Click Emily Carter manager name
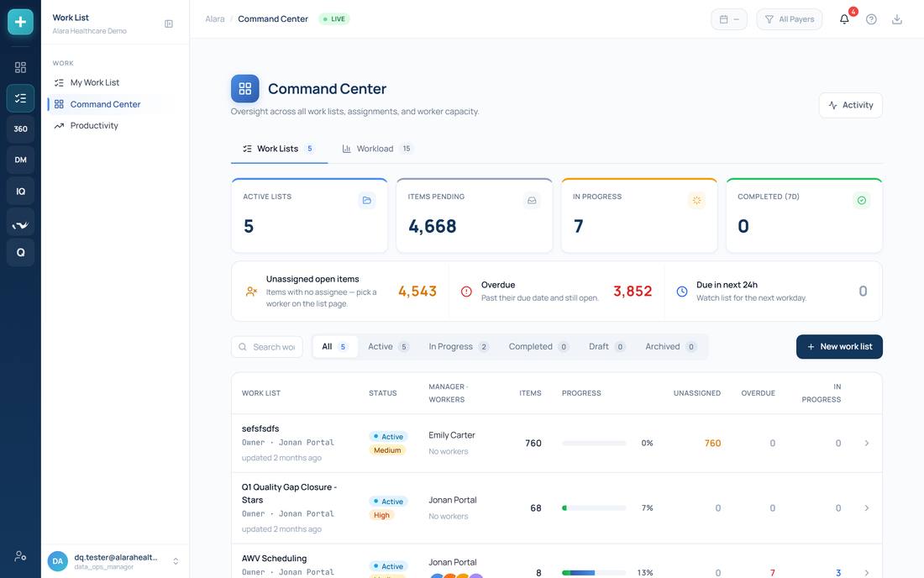Image resolution: width=924 pixels, height=578 pixels. click(451, 435)
